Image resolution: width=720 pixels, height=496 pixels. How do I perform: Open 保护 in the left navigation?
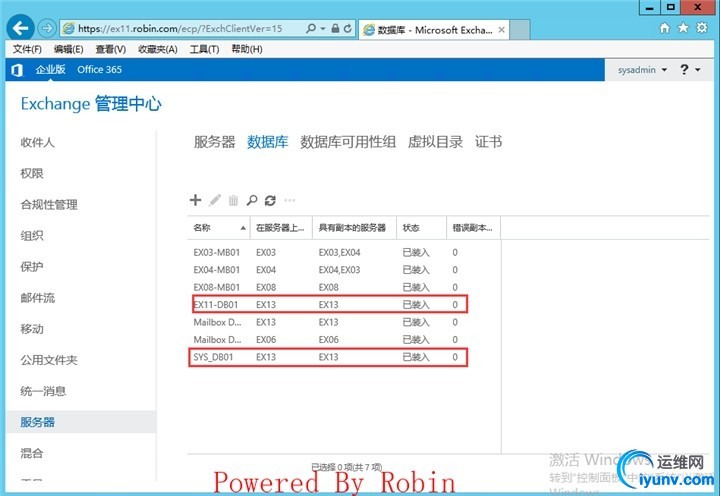[x=32, y=267]
